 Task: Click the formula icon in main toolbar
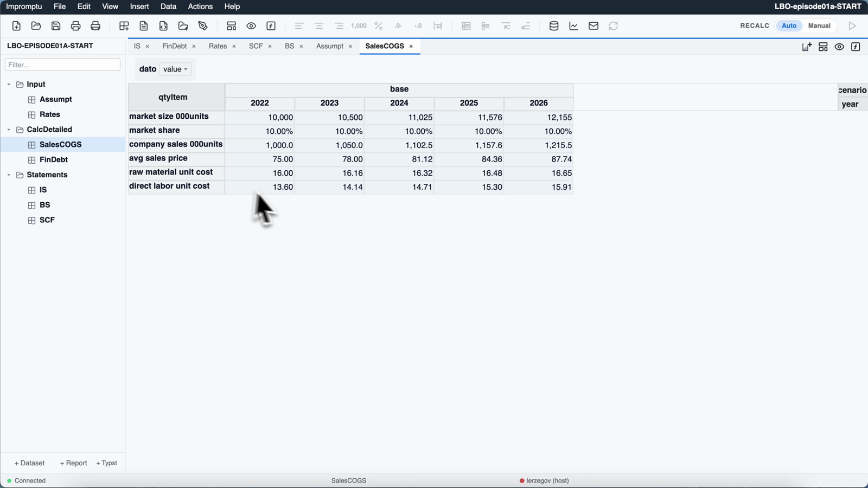coord(271,26)
